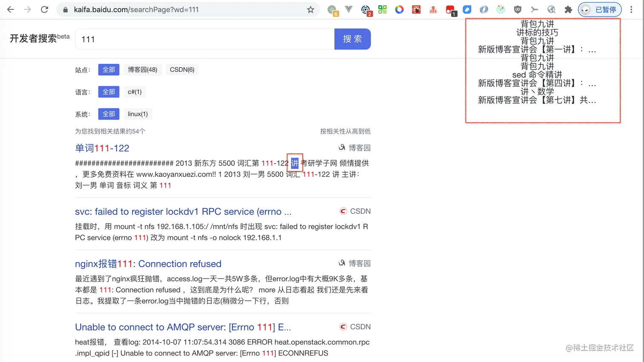Screen dimensions: 644x362
Task: Click the 开发者搜索 beta logo
Action: (39, 38)
